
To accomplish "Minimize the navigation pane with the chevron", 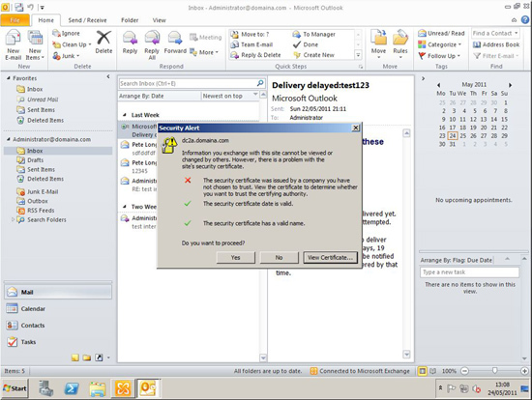I will tap(108, 76).
